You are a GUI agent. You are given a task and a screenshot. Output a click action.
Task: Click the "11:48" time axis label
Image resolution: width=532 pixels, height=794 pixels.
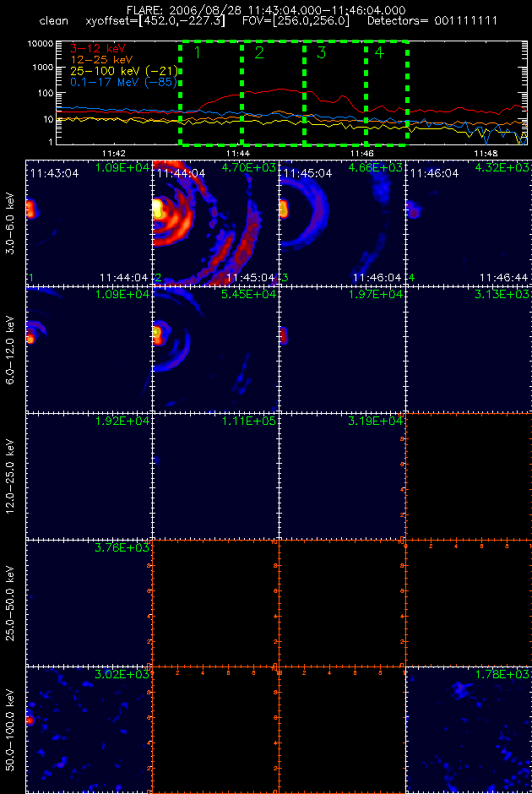[486, 152]
